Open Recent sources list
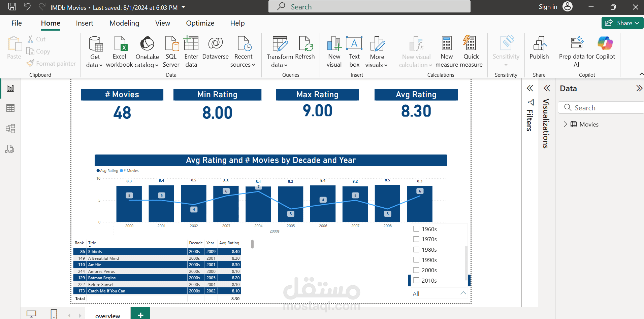The width and height of the screenshot is (644, 319). click(x=243, y=52)
